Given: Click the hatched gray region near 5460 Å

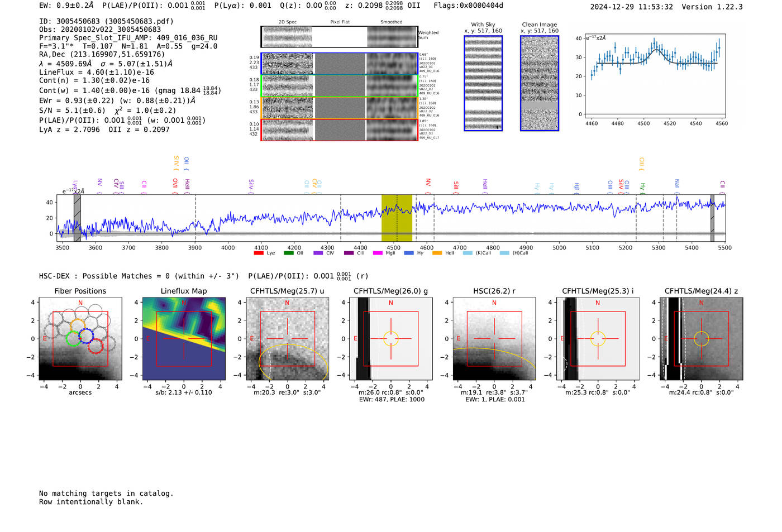Looking at the screenshot, I should 712,218.
